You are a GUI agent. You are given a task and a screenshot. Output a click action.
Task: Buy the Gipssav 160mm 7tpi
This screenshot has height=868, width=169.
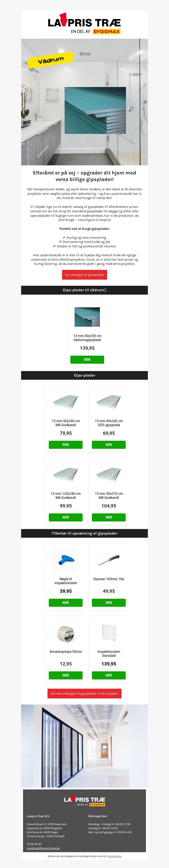coord(109,603)
